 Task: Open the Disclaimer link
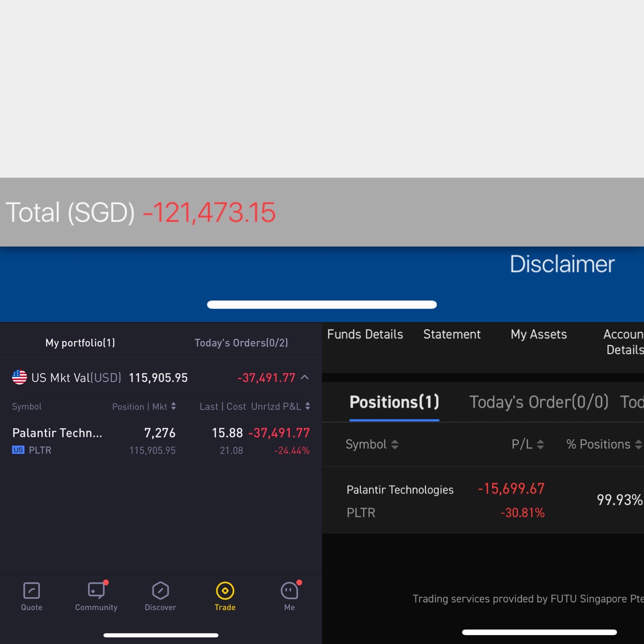562,264
